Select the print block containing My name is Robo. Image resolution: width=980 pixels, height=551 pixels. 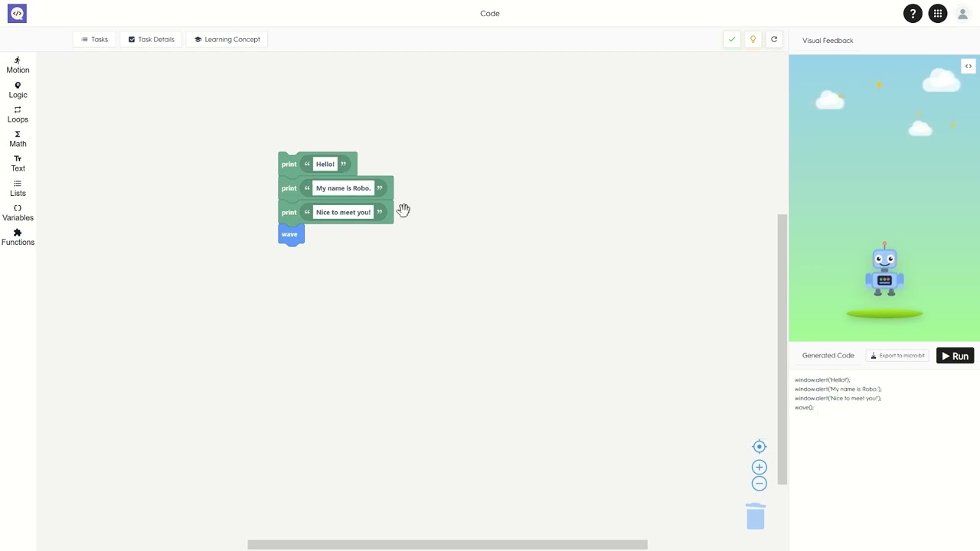(x=289, y=188)
